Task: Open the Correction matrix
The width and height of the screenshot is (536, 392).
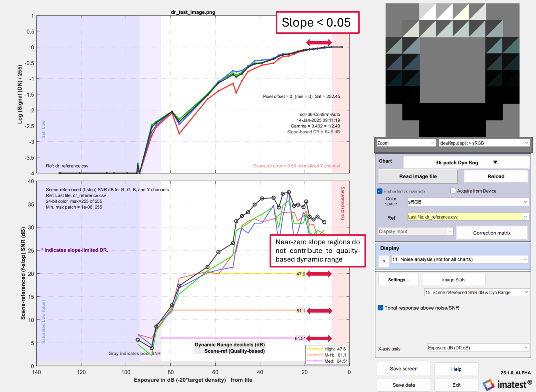Action: 492,233
